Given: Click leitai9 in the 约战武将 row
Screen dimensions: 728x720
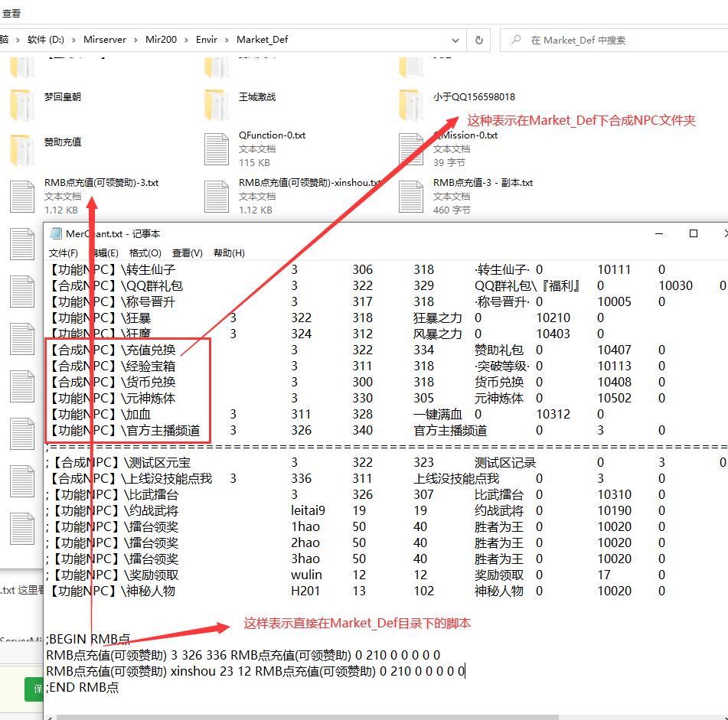Looking at the screenshot, I should pos(308,511).
